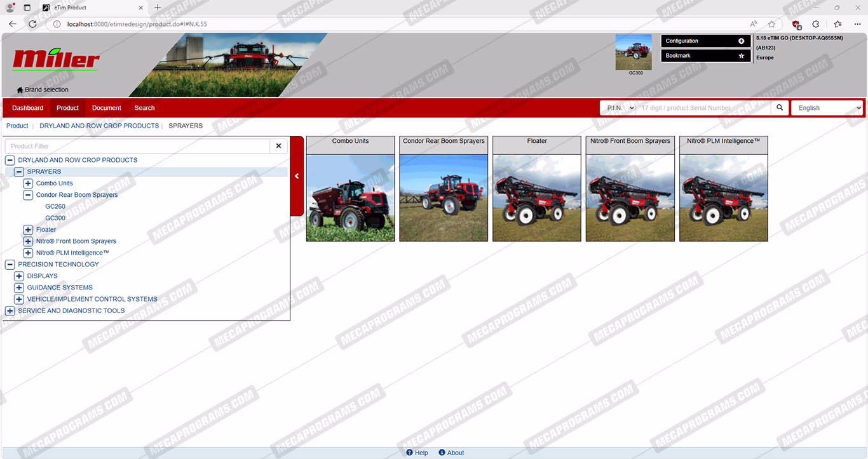Screen dimensions: 868x459
Task: Open the About link in footer
Action: 452,453
